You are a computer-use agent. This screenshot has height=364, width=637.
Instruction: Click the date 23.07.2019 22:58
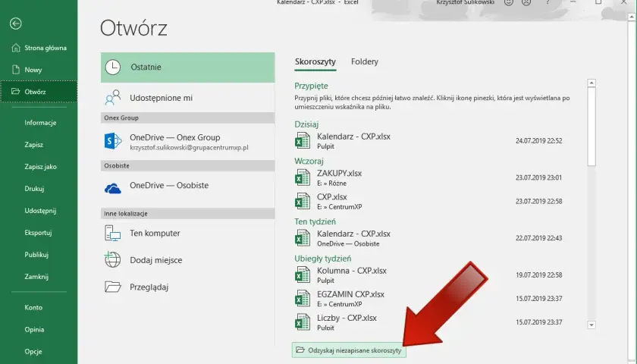[x=538, y=201]
